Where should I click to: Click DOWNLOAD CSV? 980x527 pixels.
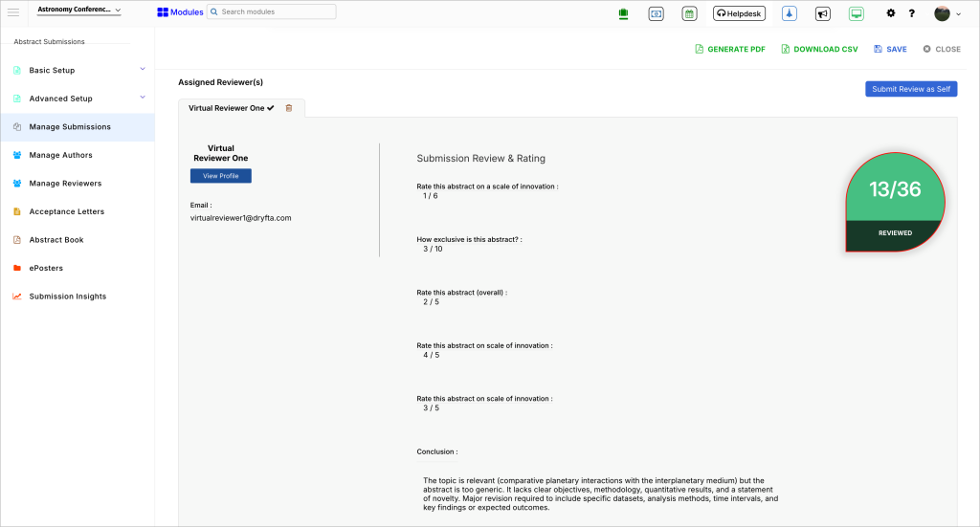[819, 50]
